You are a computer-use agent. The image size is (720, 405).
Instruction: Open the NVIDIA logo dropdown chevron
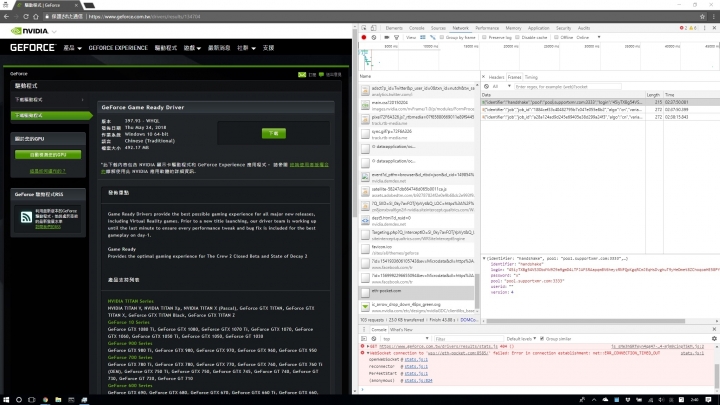(54, 32)
